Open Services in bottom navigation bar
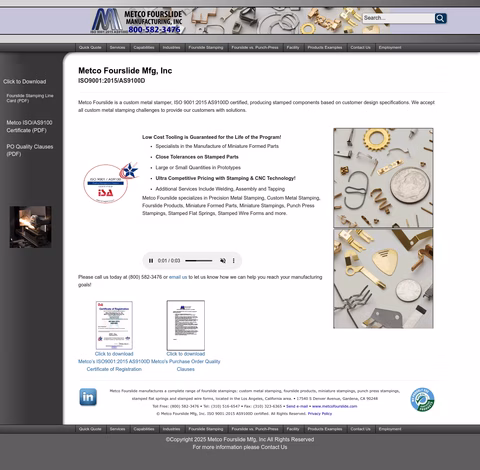Screen dimensions: 480x470 [x=117, y=429]
